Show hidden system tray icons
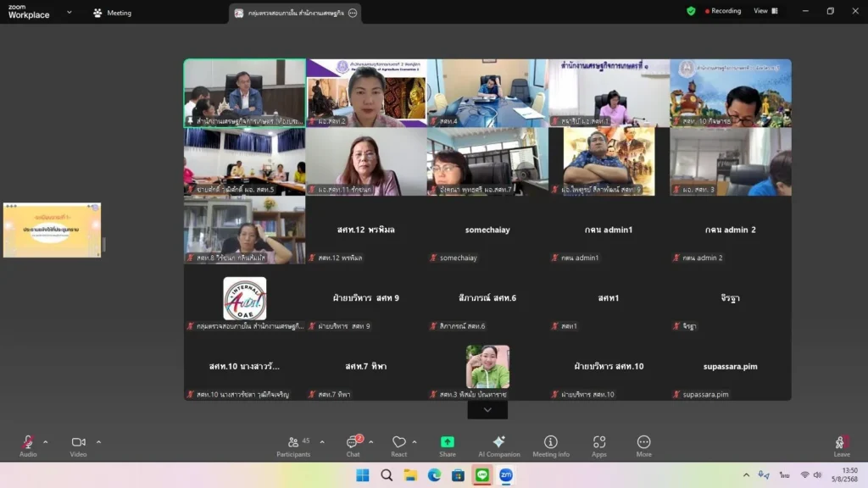The image size is (868, 488). click(x=746, y=475)
